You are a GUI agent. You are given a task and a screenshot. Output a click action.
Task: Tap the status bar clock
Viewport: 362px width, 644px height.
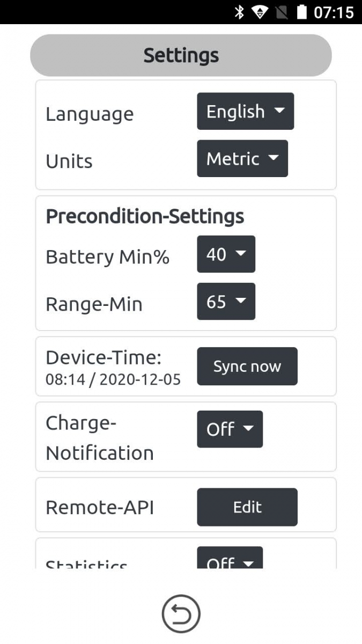pos(333,12)
